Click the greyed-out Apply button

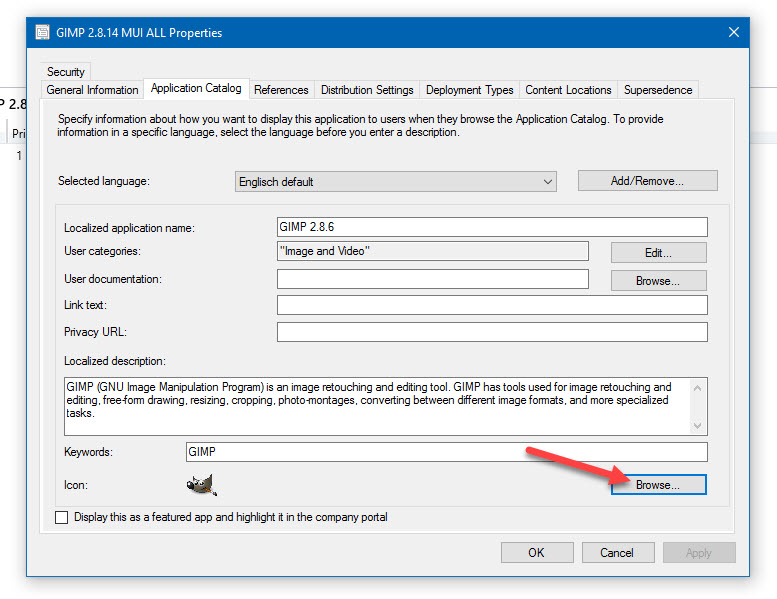pos(699,552)
